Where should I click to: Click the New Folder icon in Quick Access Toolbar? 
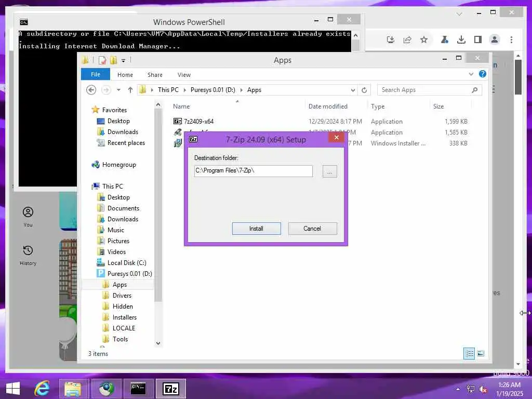coord(114,60)
